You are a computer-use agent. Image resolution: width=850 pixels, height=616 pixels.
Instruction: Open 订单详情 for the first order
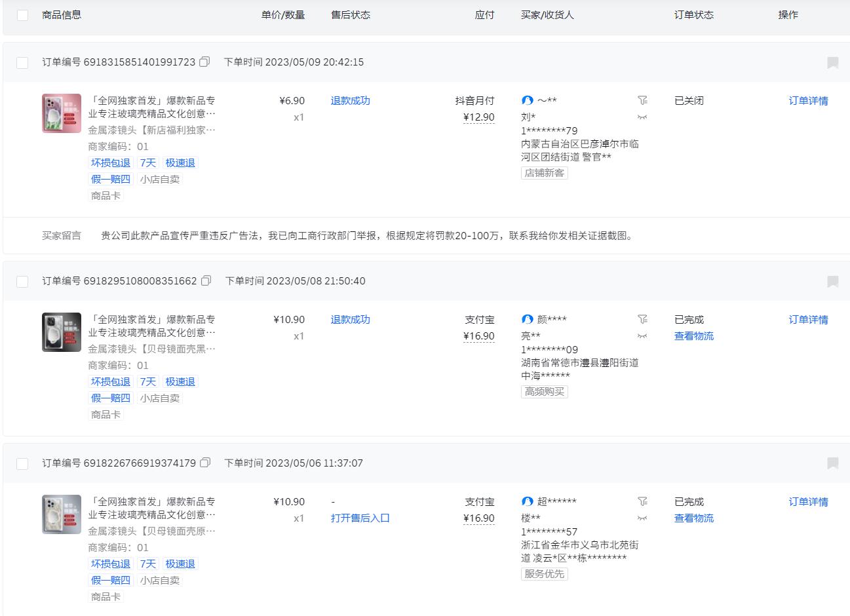coord(809,100)
